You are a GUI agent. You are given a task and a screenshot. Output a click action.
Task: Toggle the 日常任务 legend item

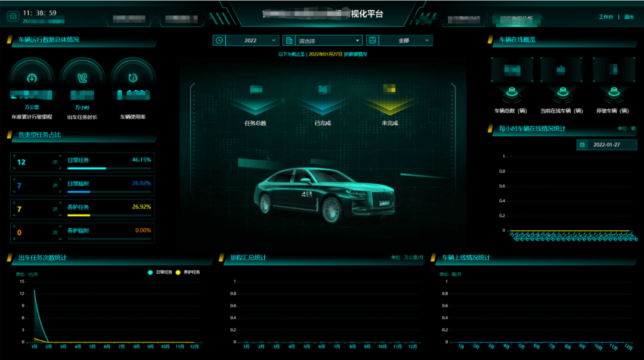pos(160,272)
